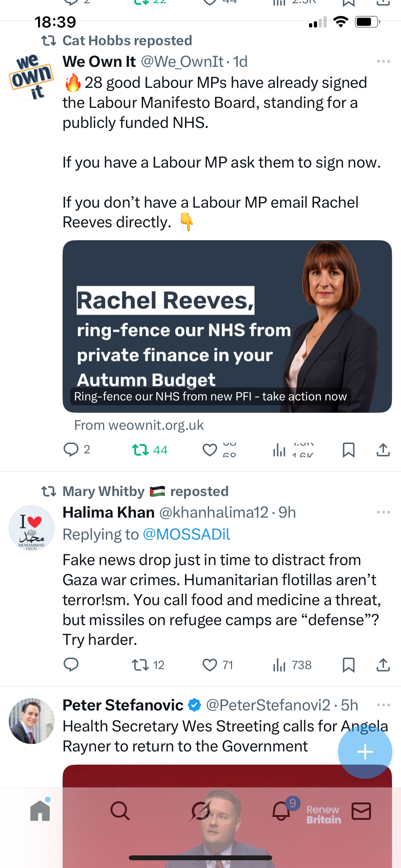Open more options for Halima Khan post
This screenshot has height=868, width=401.
pos(384,512)
